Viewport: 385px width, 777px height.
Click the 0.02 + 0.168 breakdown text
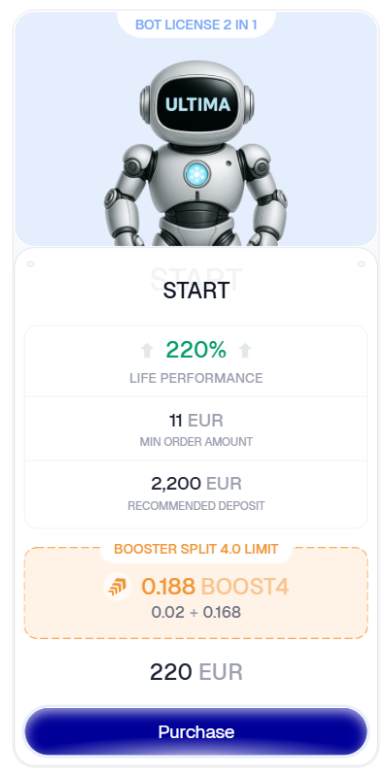(196, 612)
